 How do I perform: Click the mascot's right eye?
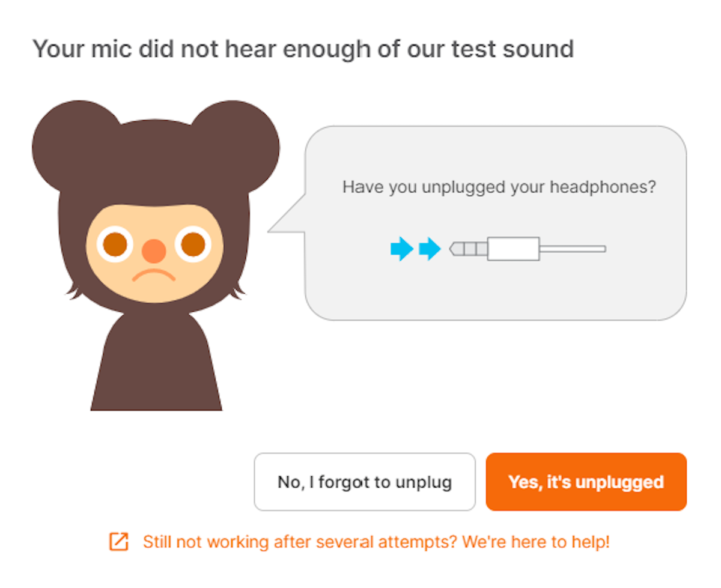click(193, 244)
